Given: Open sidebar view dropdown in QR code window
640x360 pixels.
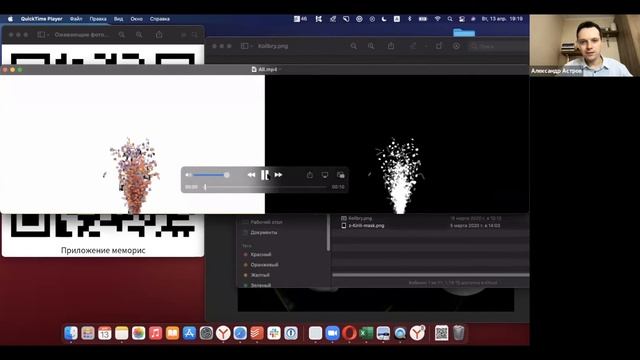Looking at the screenshot, I should click(x=43, y=35).
